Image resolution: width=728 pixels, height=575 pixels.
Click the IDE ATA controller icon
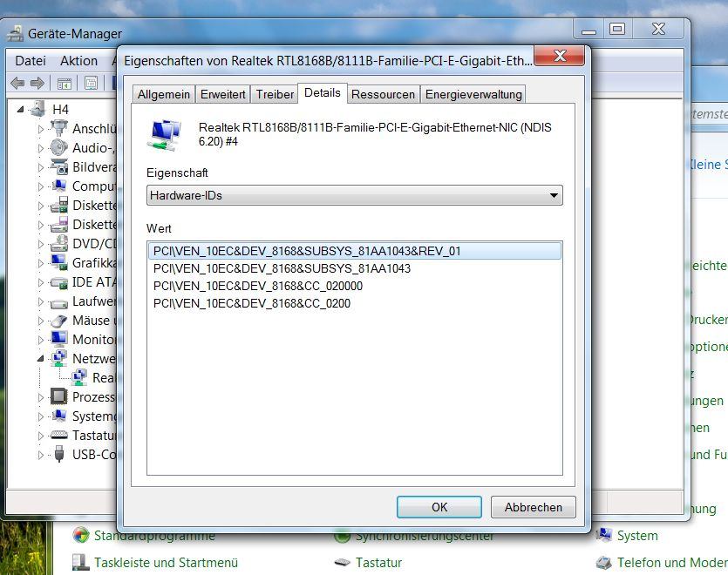tap(59, 281)
